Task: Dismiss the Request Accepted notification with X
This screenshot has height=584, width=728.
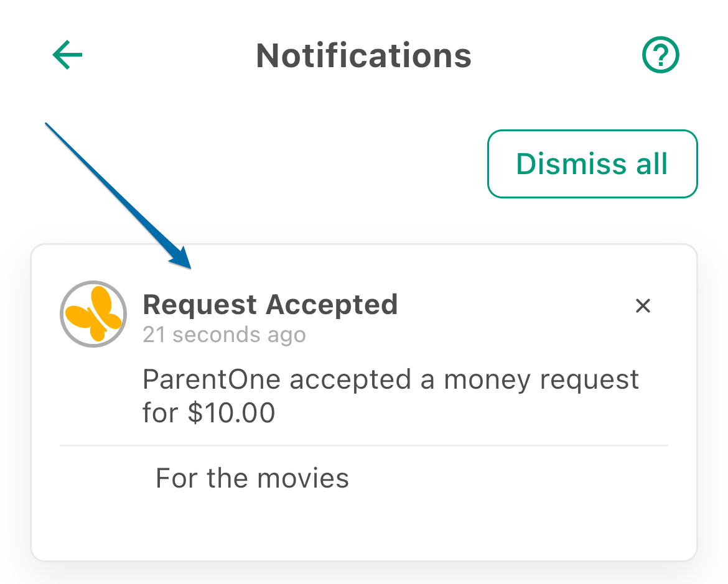Action: [643, 305]
